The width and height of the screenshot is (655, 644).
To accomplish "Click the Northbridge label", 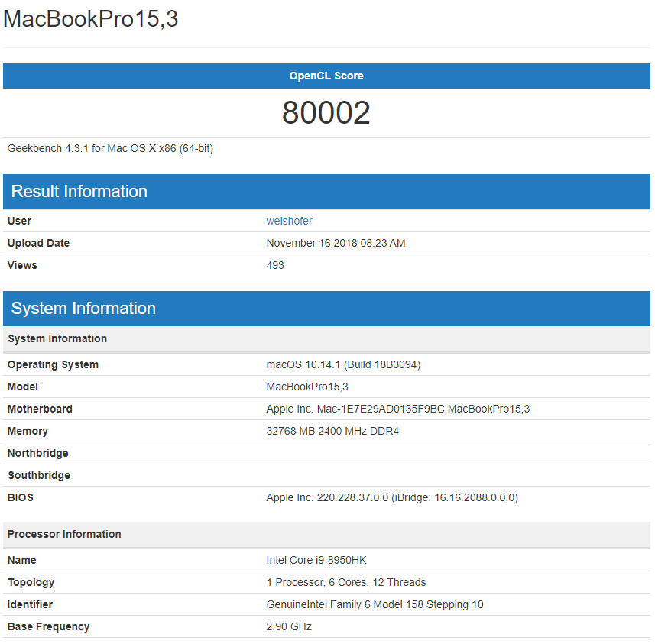I will coord(38,453).
